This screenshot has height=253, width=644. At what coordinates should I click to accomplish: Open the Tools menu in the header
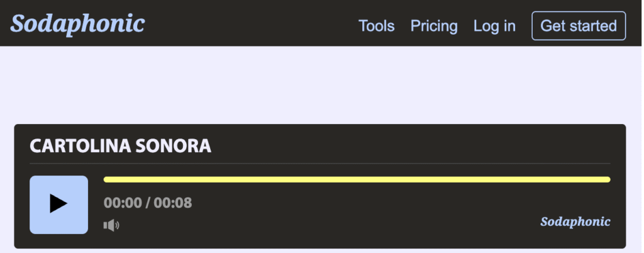[377, 26]
